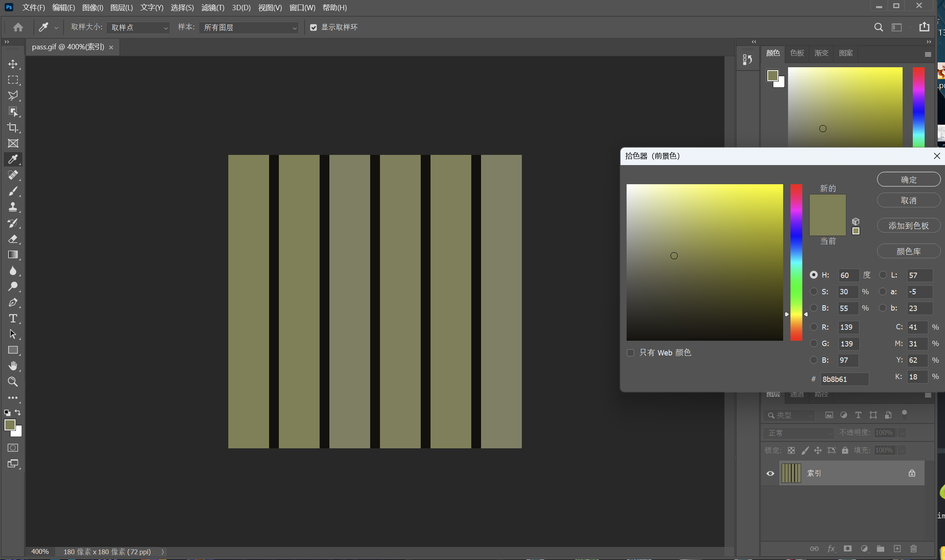The height and width of the screenshot is (560, 945).
Task: Select the Brush tool
Action: [13, 191]
